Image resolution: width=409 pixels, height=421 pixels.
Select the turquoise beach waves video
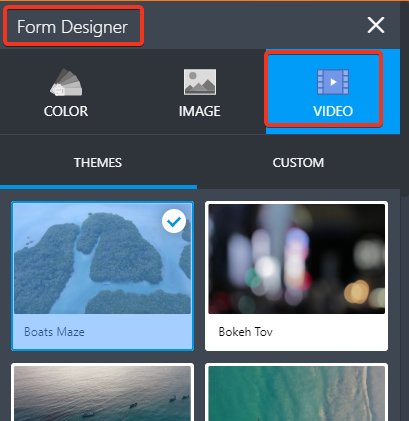(x=296, y=393)
